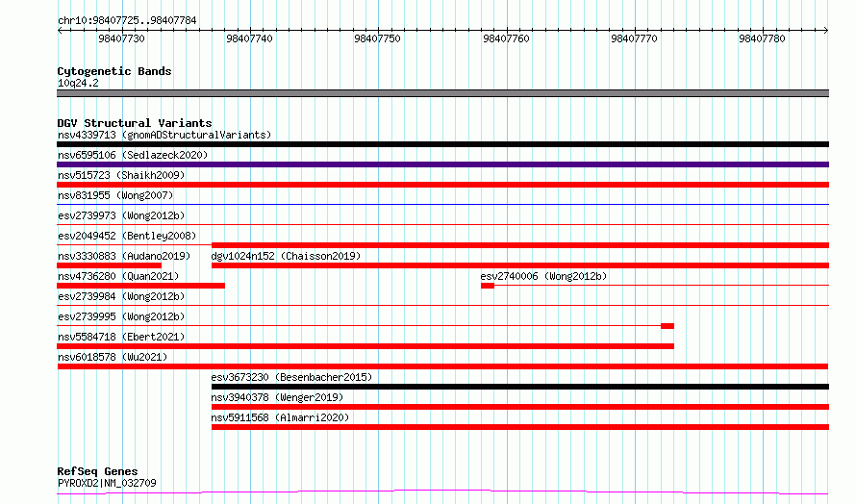Open nsv4736280 (Quan2021) variant label
Viewport: 856px width, 504px height.
118,276
